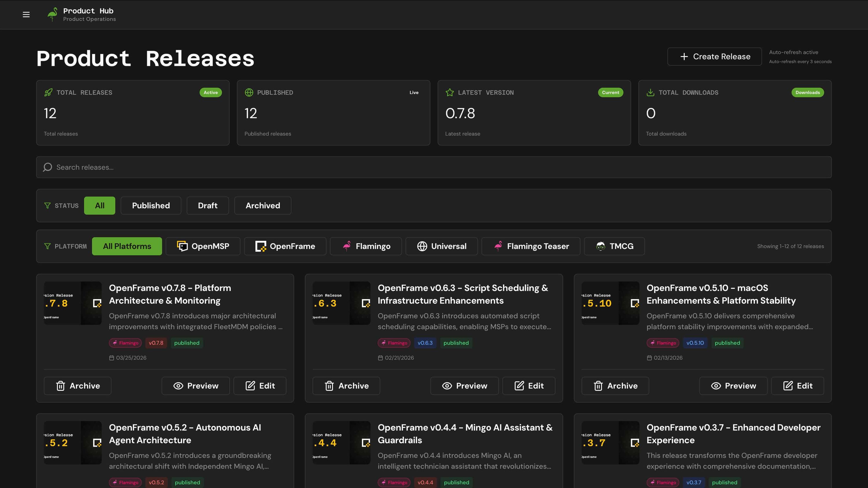
Task: Preview the OpenFrame v0.5.10 release
Action: (733, 386)
